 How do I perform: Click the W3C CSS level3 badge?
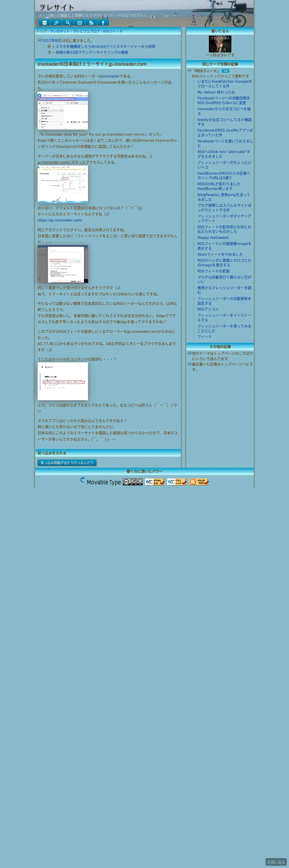tap(177, 482)
